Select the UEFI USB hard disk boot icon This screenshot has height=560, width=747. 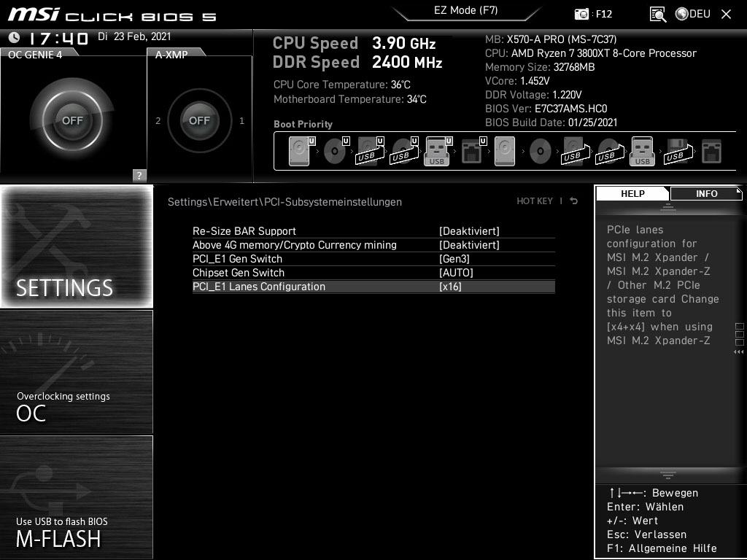pos(370,152)
